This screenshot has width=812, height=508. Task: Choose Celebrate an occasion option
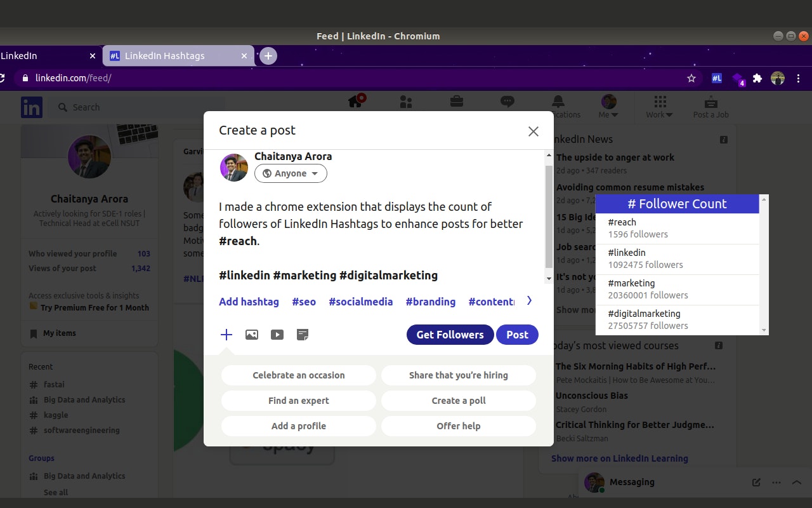299,375
